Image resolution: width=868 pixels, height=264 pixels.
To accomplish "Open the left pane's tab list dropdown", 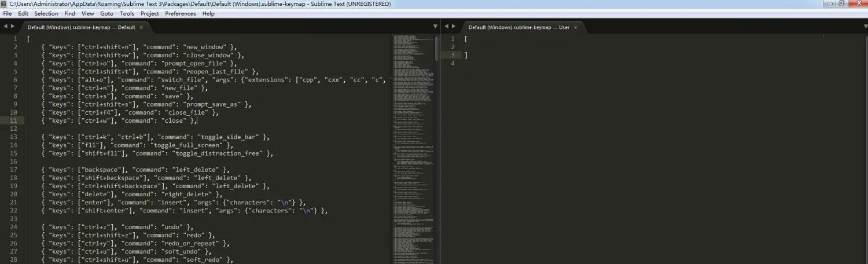I will (436, 27).
